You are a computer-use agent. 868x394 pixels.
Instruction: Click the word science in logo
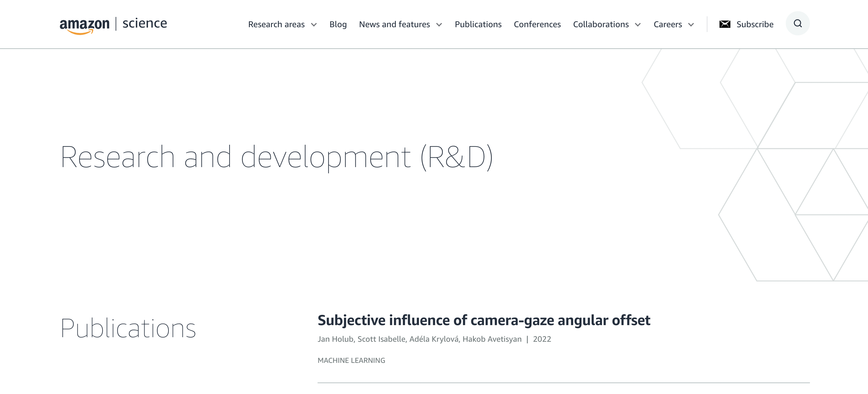pyautogui.click(x=145, y=24)
